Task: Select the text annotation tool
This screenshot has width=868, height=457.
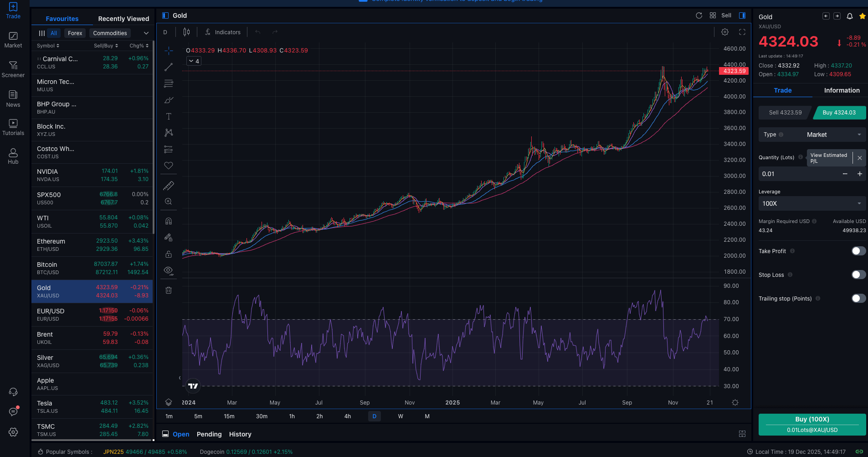Action: point(169,116)
